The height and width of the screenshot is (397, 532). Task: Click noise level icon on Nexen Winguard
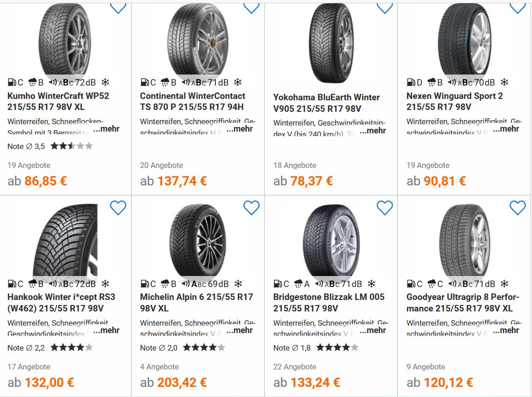click(x=452, y=82)
